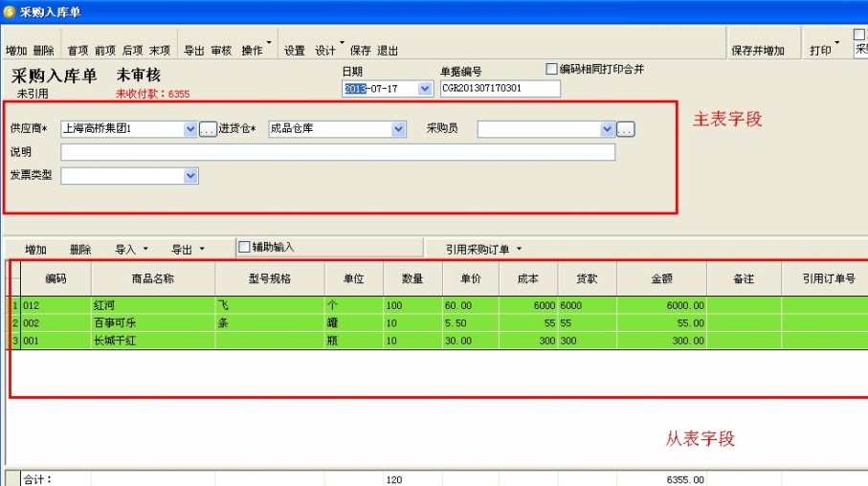Screen dimensions: 868x486
Task: Open the 引用采购订单 dropdown menu
Action: pyautogui.click(x=484, y=249)
